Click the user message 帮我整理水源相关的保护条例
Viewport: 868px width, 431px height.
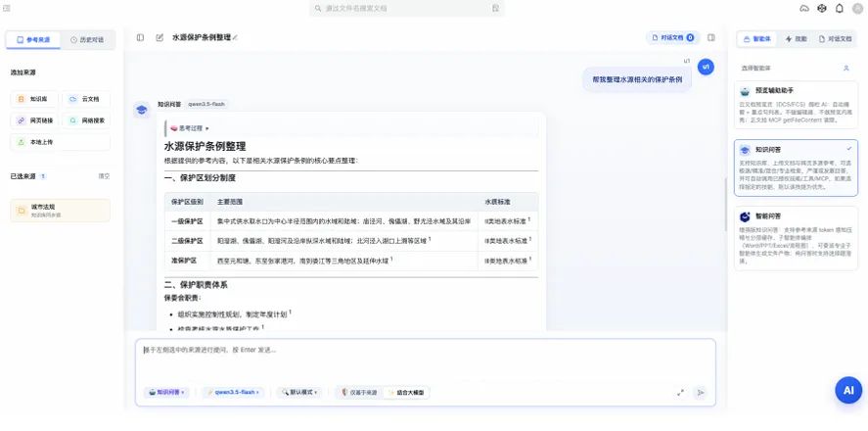tap(637, 79)
